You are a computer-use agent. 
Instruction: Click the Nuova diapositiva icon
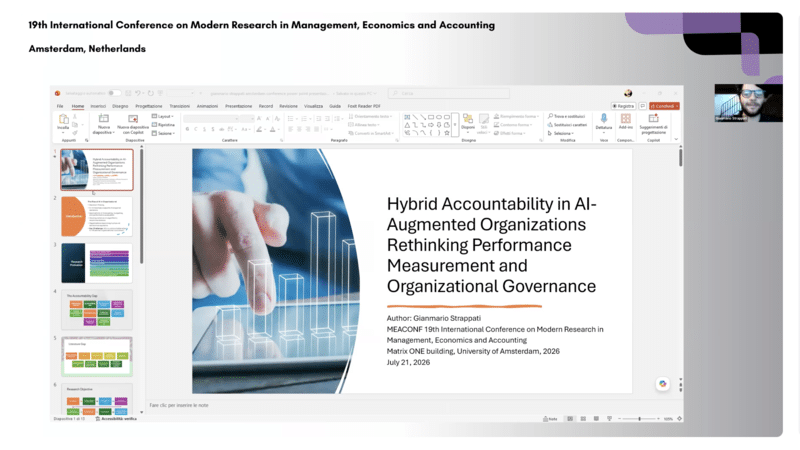(104, 118)
